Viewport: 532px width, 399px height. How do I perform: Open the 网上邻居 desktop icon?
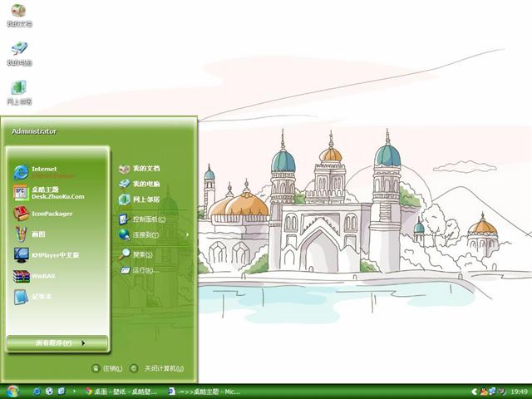[x=19, y=92]
